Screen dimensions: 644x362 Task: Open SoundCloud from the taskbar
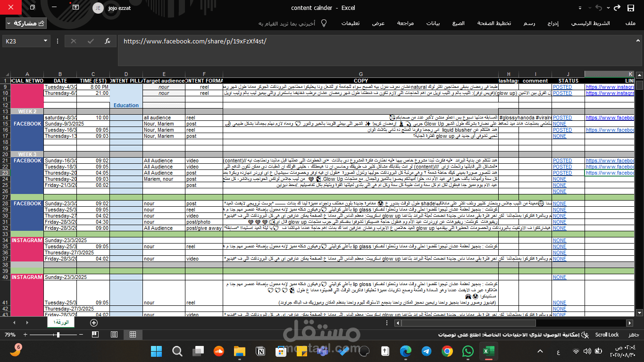[218, 351]
